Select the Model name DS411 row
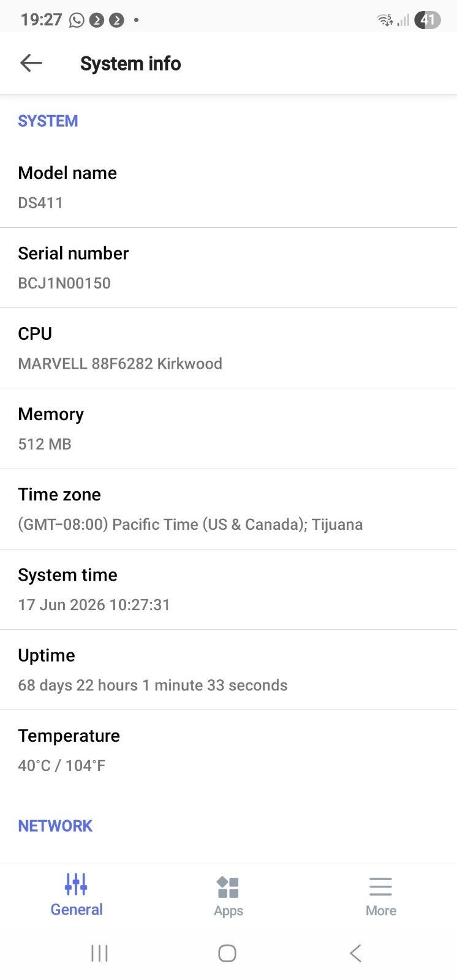This screenshot has width=457, height=980. pyautogui.click(x=228, y=187)
